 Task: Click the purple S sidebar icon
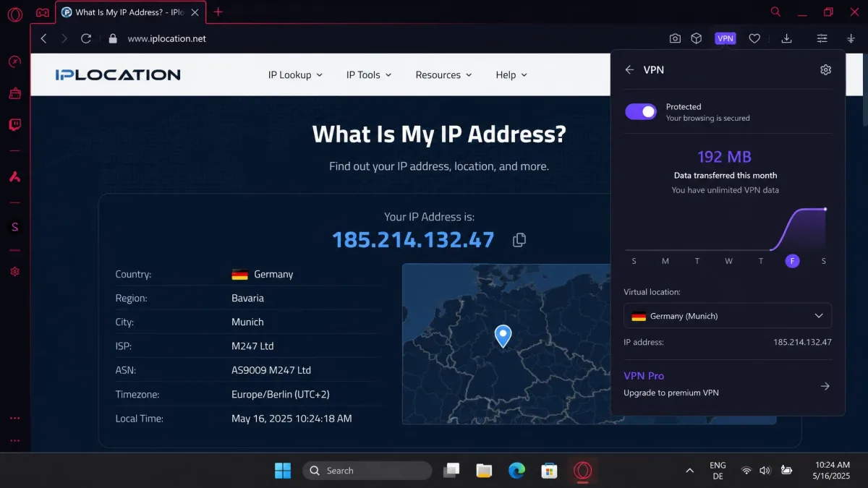click(x=14, y=227)
